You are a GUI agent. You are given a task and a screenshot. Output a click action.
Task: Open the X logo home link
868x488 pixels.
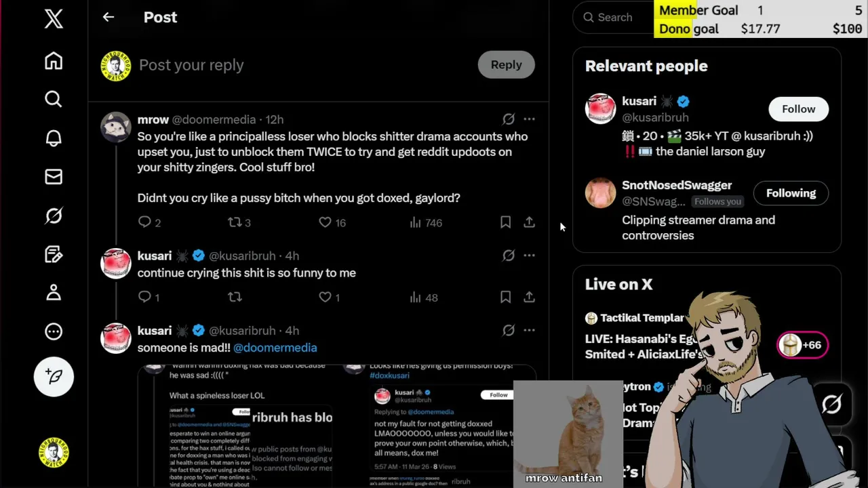[x=54, y=18]
